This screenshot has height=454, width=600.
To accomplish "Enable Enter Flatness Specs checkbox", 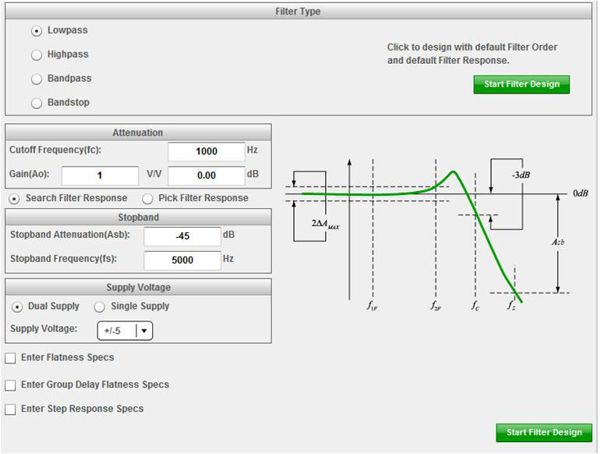I will coord(10,358).
